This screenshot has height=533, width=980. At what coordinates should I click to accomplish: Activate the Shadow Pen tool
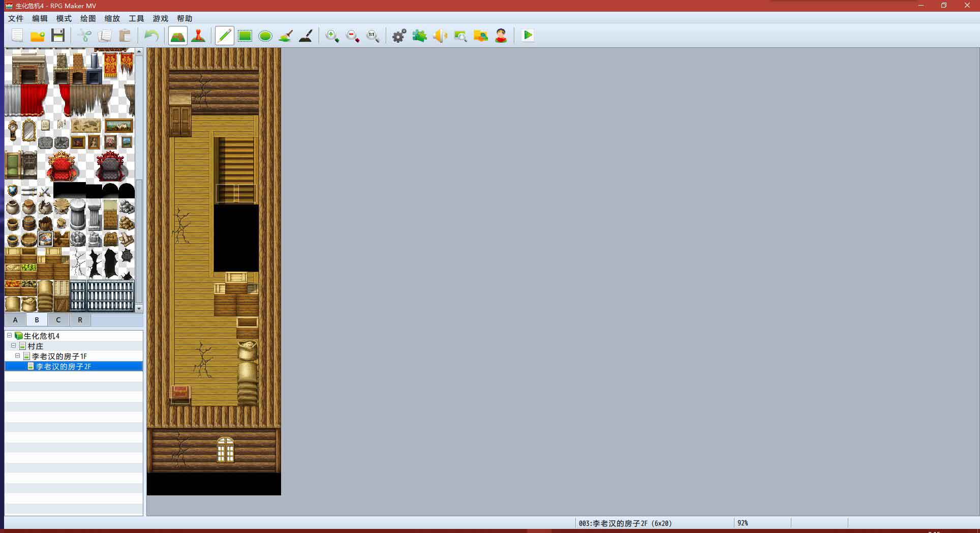tap(306, 36)
